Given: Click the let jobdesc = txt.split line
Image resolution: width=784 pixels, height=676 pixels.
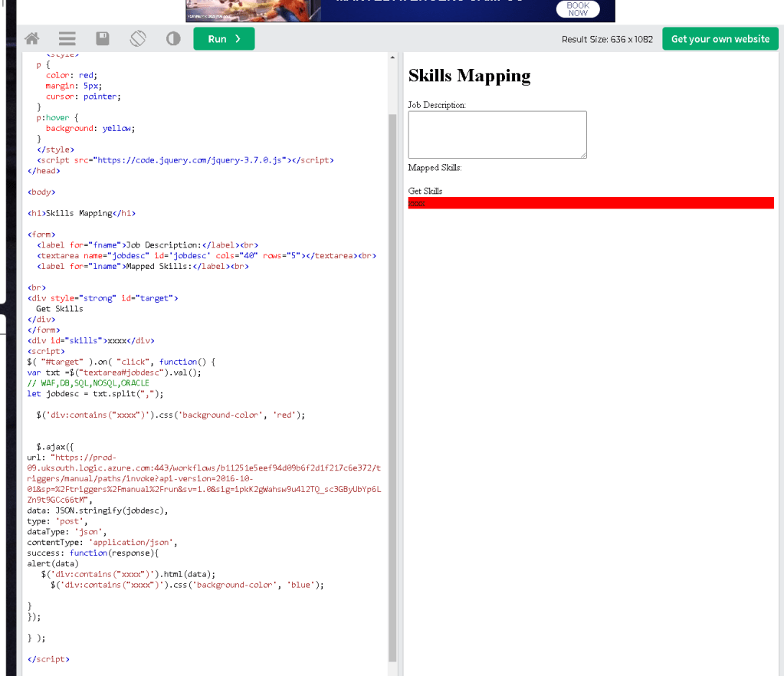Looking at the screenshot, I should click(x=96, y=393).
